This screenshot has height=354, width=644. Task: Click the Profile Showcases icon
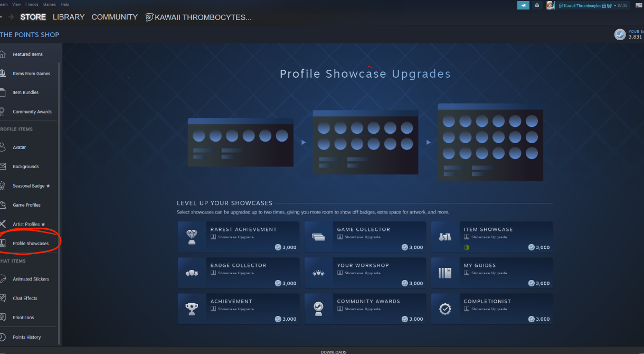(3, 243)
